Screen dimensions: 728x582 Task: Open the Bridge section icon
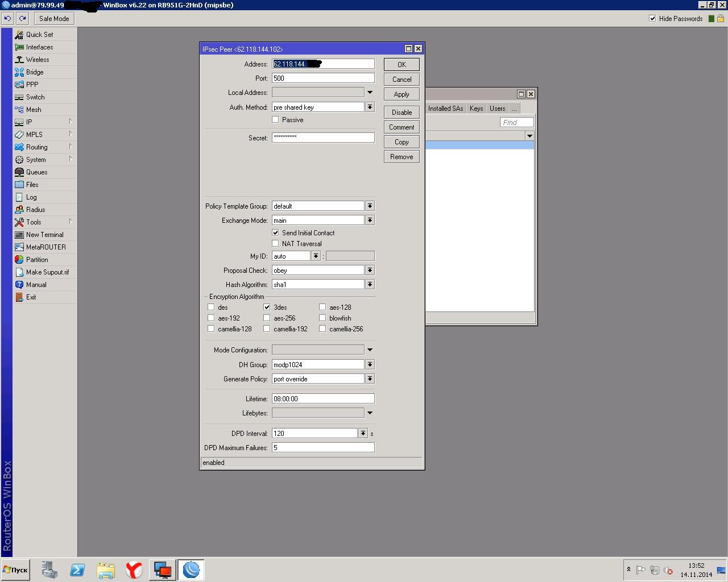coord(19,72)
